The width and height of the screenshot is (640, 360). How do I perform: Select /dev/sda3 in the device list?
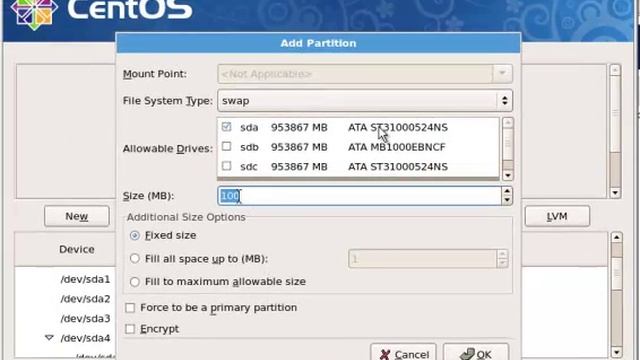(x=85, y=318)
